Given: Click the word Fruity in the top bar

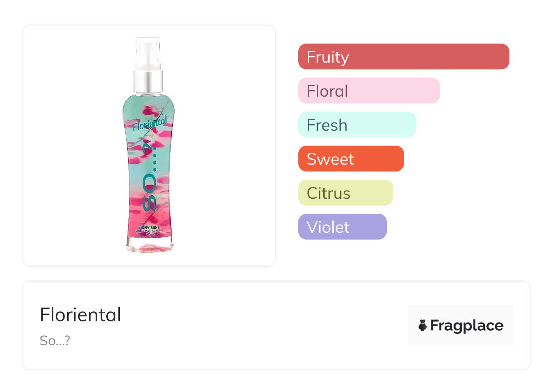Looking at the screenshot, I should click(x=327, y=57).
